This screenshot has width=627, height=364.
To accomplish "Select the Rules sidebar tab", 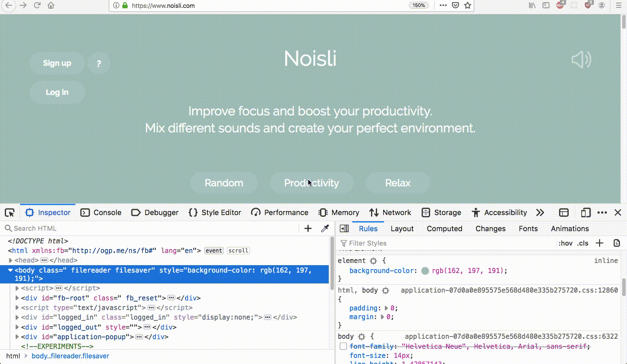I will click(x=368, y=229).
